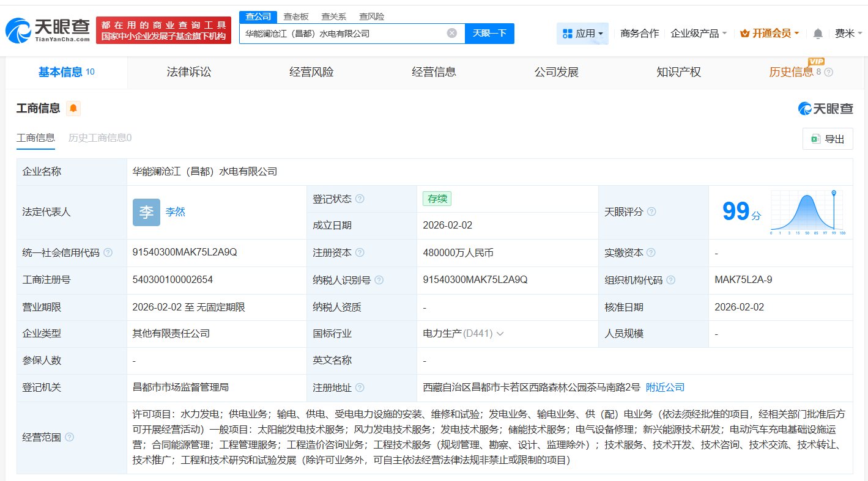The height and width of the screenshot is (481, 868).
Task: Click help icon beside 注册资本
Action: [x=360, y=253]
